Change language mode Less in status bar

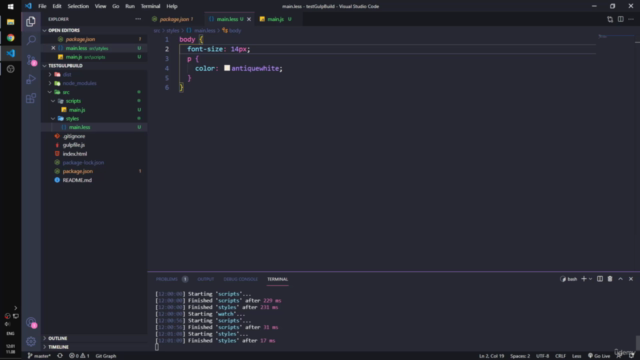(x=576, y=356)
